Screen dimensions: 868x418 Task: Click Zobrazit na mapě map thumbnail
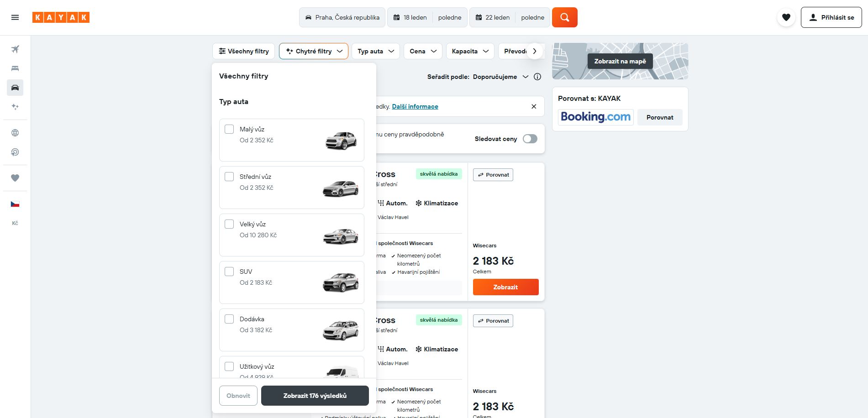[x=620, y=61]
